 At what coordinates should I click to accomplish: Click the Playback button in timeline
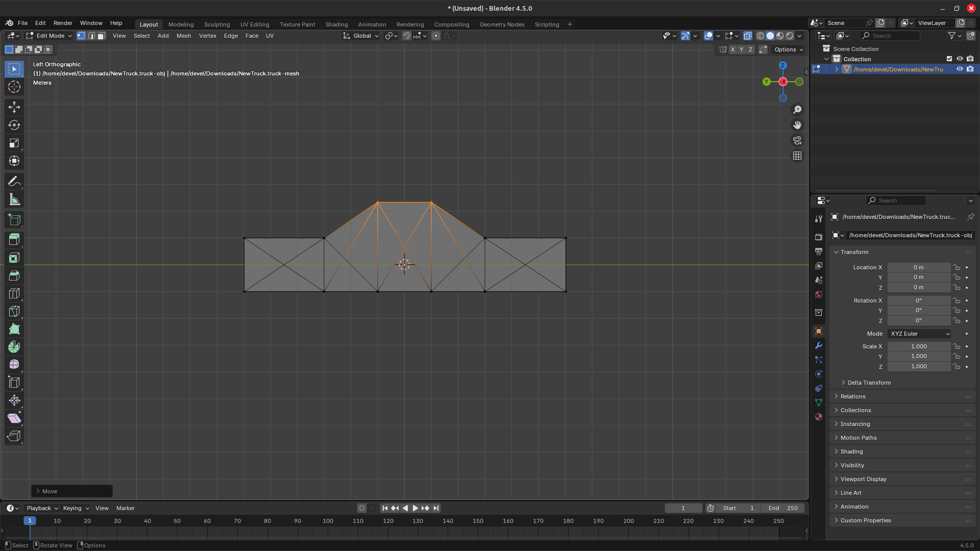point(42,508)
